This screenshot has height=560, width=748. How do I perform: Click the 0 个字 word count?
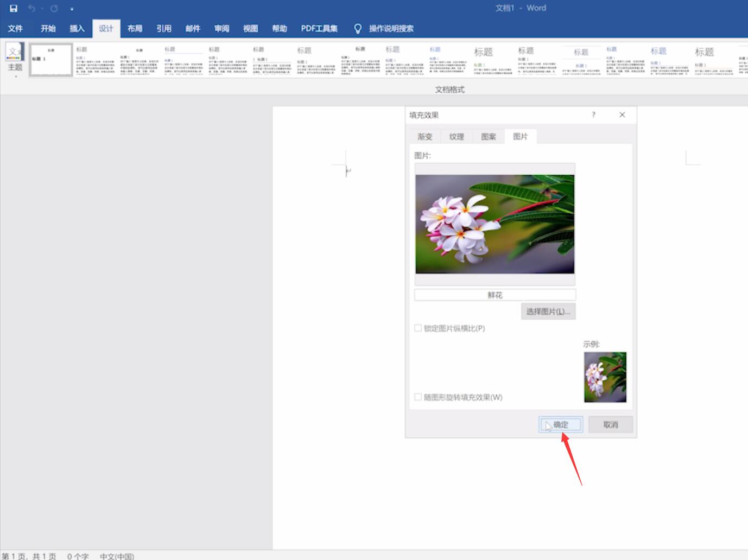pos(78,556)
